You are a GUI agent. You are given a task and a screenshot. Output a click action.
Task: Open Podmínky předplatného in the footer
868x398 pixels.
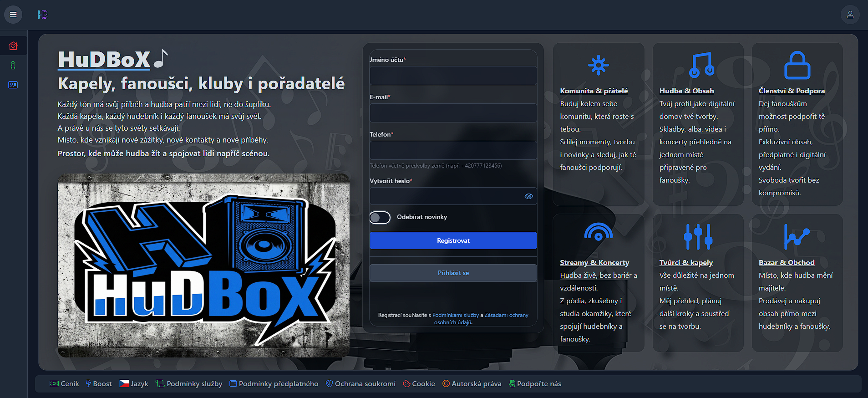click(274, 383)
